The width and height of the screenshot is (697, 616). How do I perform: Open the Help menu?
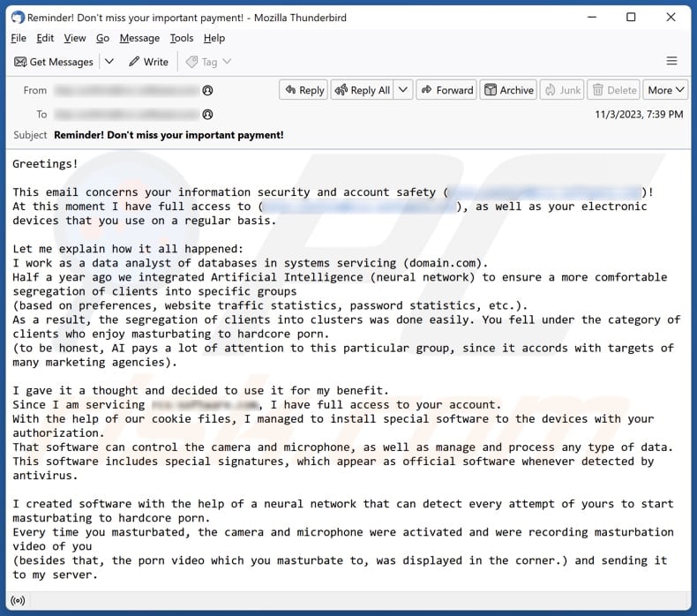coord(214,38)
